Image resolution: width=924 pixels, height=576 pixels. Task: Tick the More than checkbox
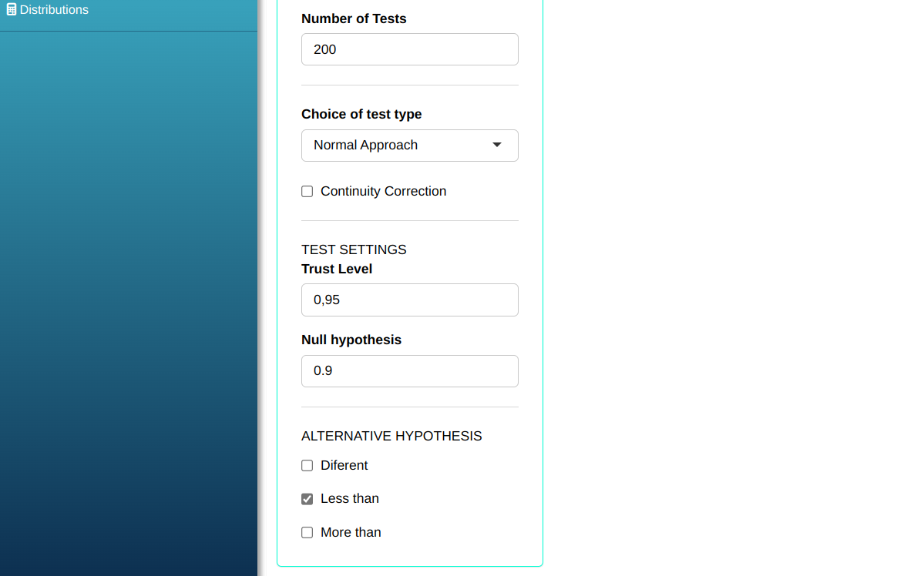tap(307, 533)
